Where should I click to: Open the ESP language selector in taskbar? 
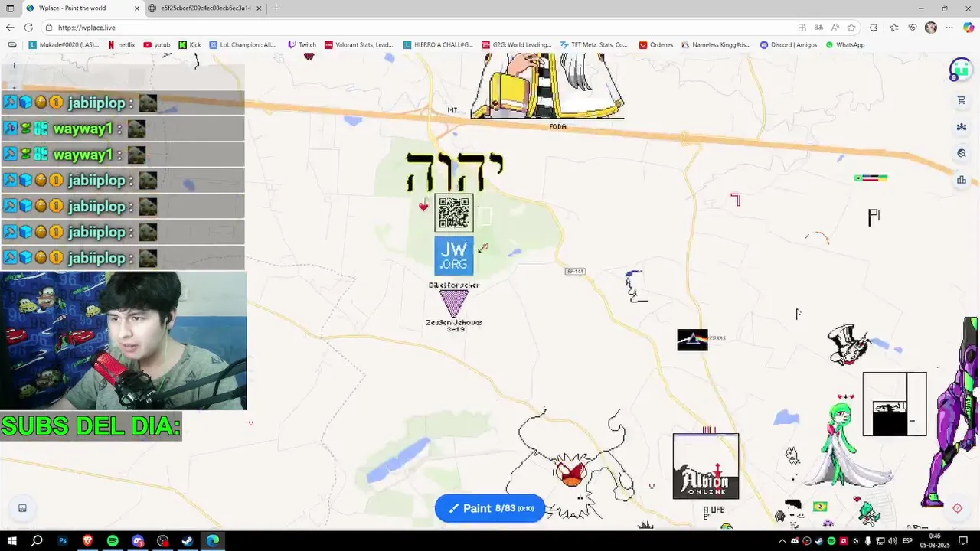pyautogui.click(x=908, y=541)
